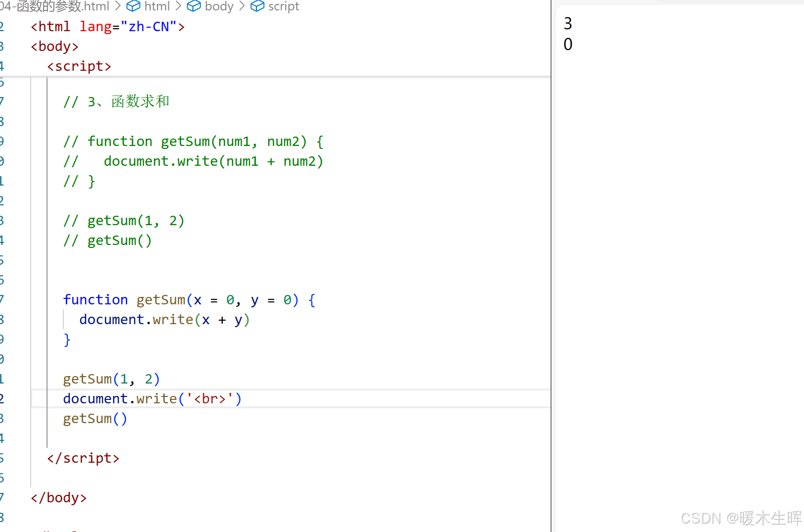
Task: Click the script breadcrumb cube icon
Action: point(257,6)
